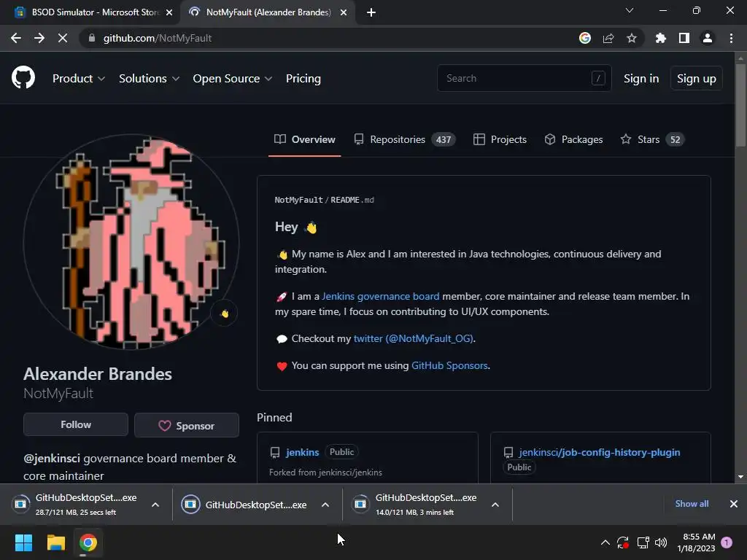Open the Pricing page
The image size is (747, 560).
tap(303, 79)
